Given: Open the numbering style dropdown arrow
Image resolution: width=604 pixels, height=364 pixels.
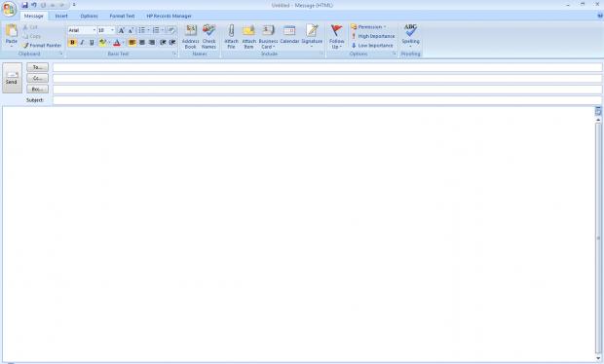Looking at the screenshot, I should tap(162, 30).
